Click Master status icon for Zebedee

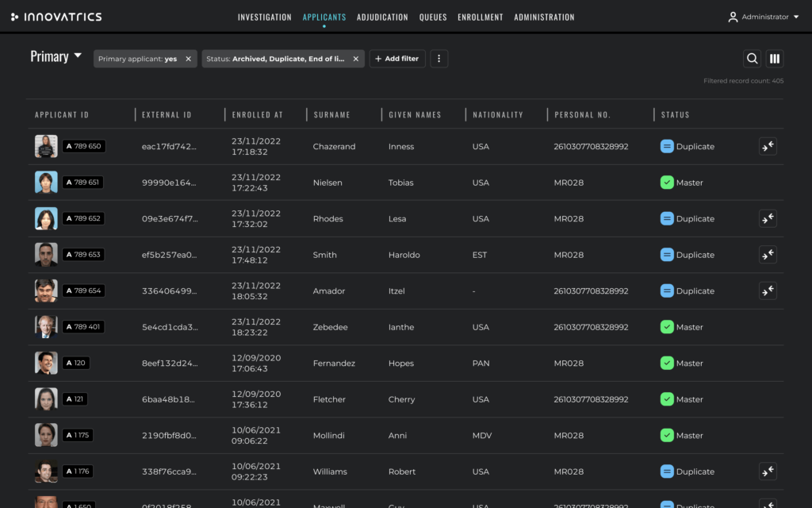coord(666,327)
